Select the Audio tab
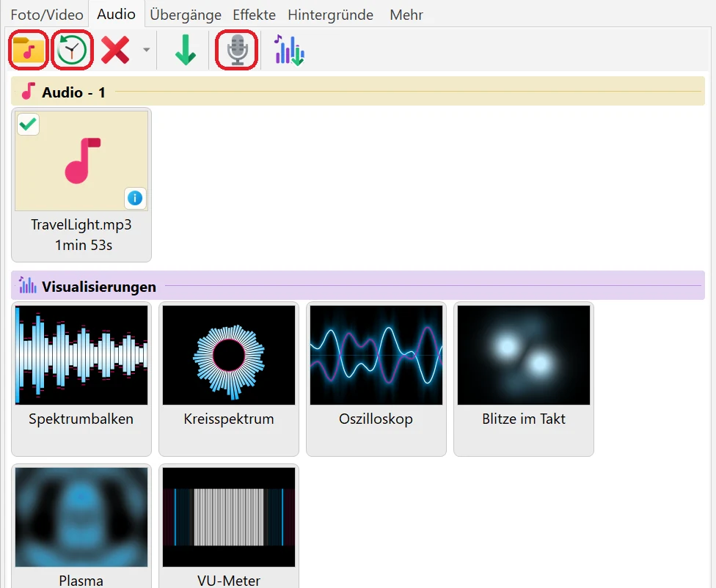The image size is (716, 588). pos(116,14)
